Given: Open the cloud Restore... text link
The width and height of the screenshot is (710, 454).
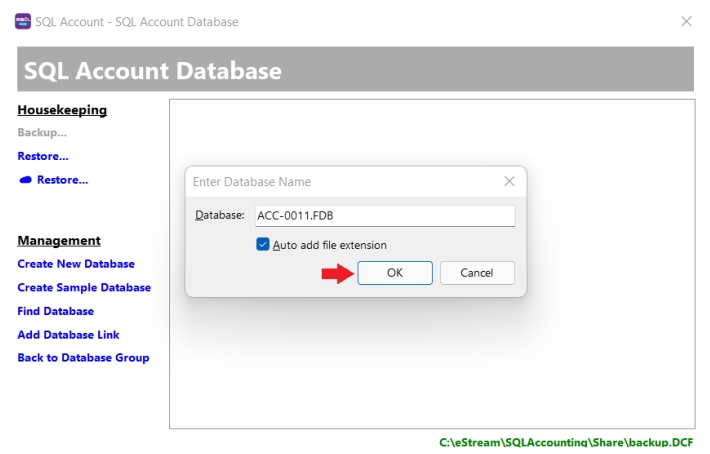Looking at the screenshot, I should coord(62,180).
